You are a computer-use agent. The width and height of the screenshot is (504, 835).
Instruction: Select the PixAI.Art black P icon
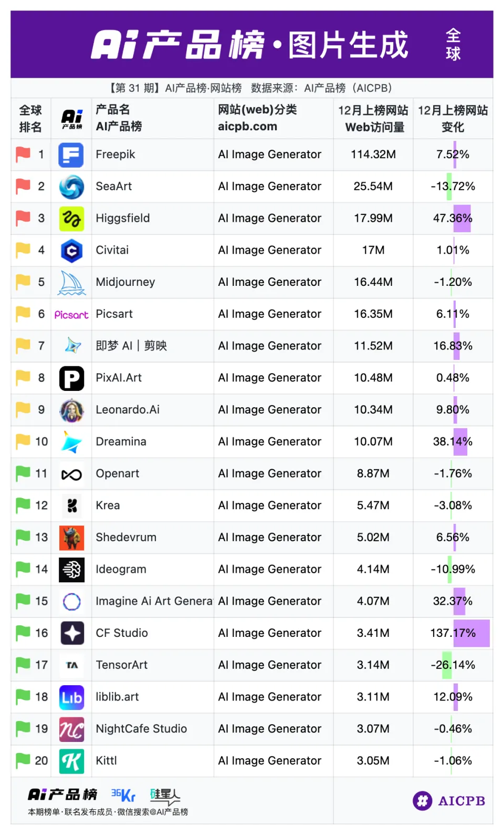pyautogui.click(x=71, y=378)
